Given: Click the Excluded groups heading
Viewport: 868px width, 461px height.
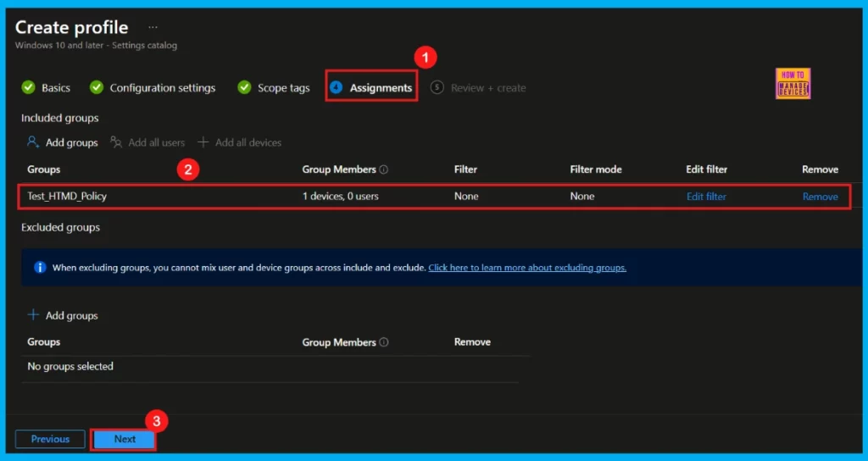Looking at the screenshot, I should tap(60, 227).
